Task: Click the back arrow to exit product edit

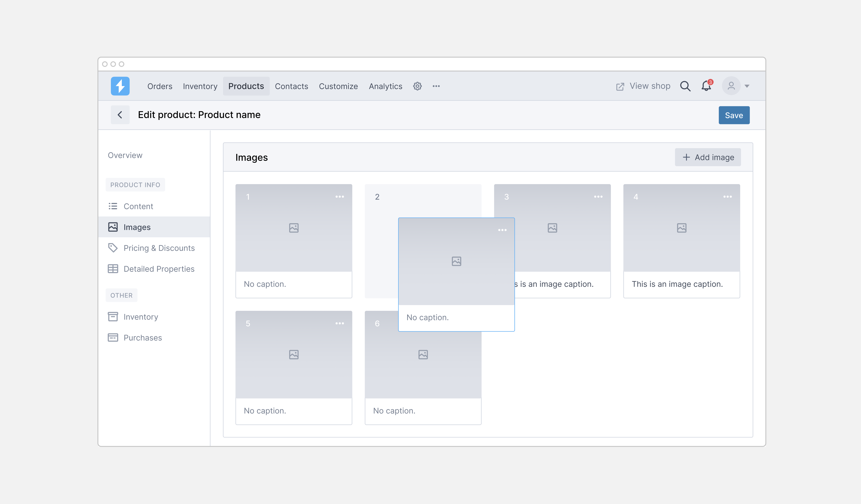Action: (119, 115)
